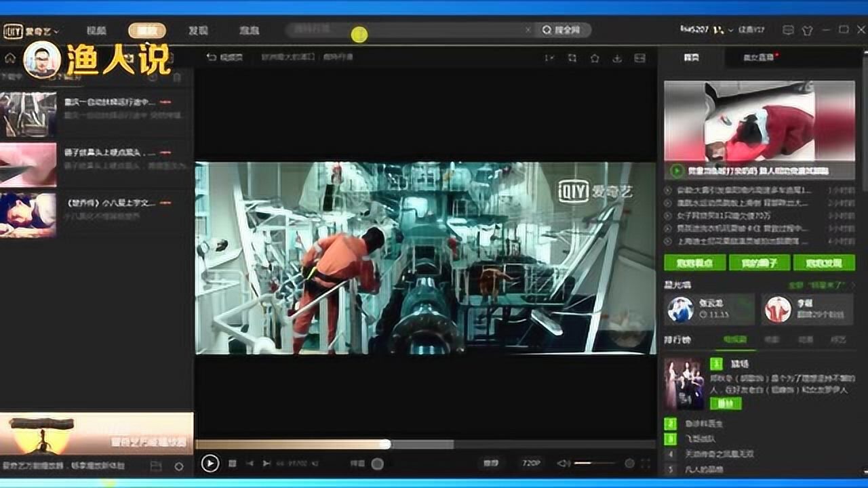Select the first tab in right sidebar

click(691, 58)
